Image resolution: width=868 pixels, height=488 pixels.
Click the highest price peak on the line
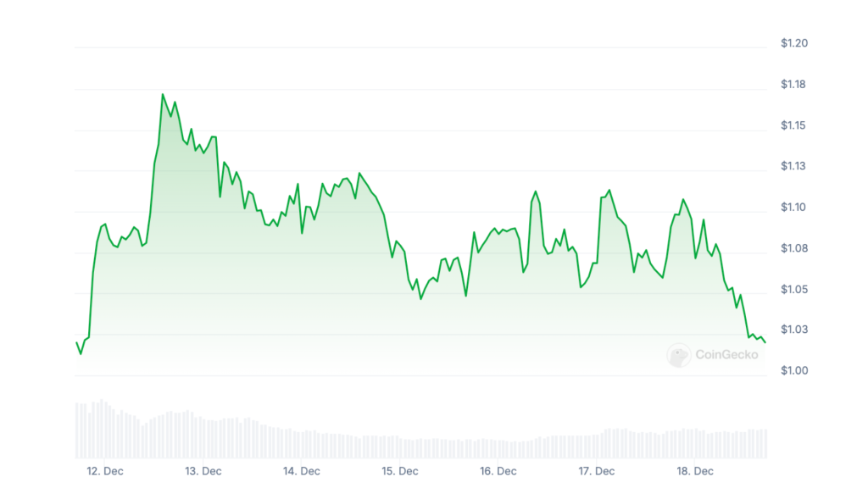[x=163, y=95]
